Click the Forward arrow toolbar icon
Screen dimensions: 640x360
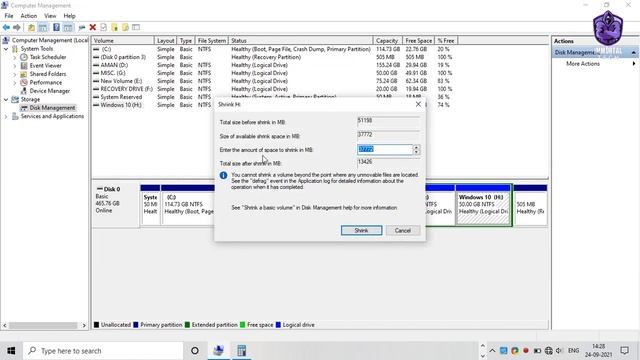[x=17, y=27]
